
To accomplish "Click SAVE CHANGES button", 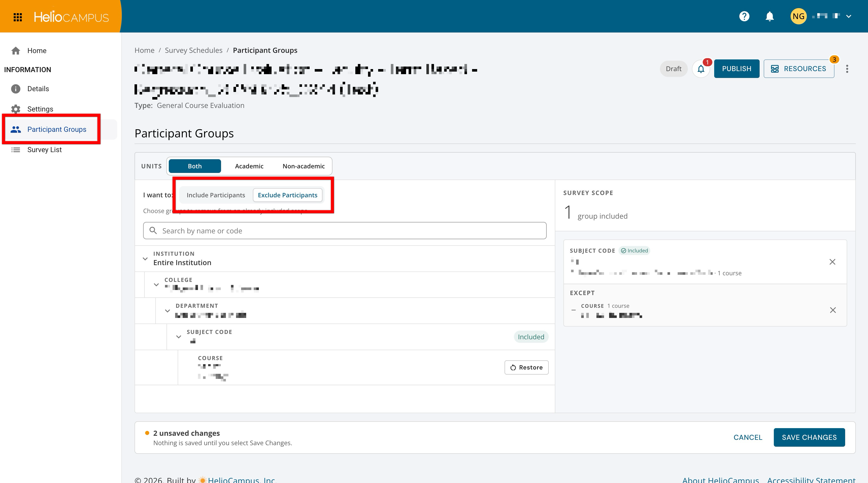I will tap(809, 438).
